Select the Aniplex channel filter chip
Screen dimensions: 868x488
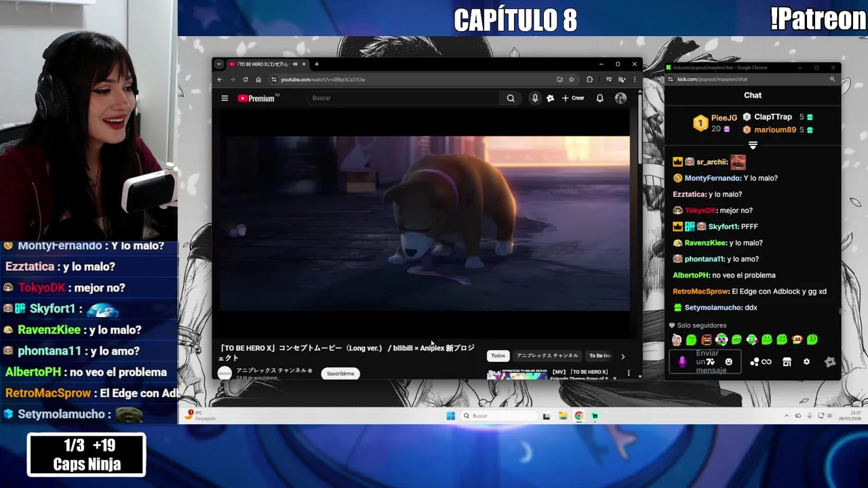[x=547, y=356]
